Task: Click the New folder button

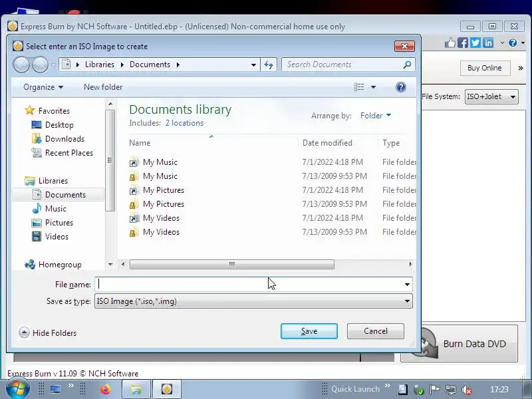Action: coord(103,87)
